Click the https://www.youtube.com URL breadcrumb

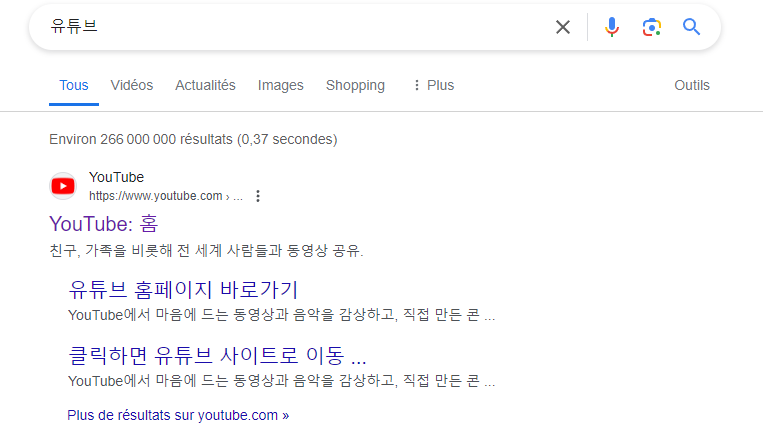tap(165, 196)
